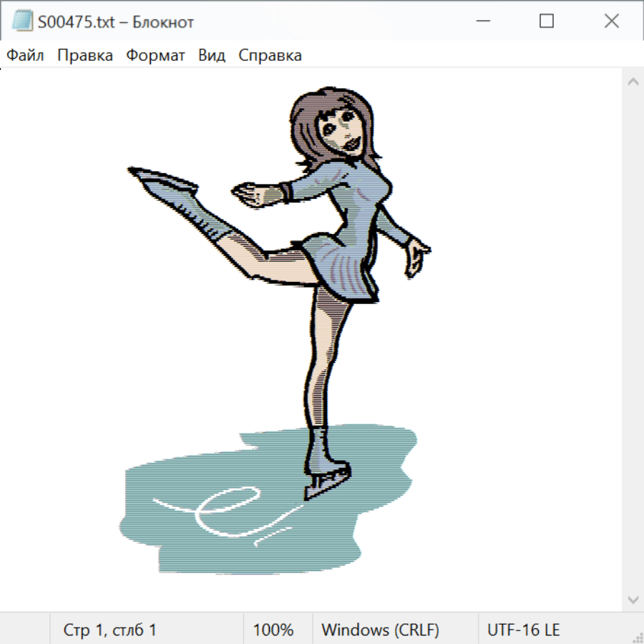644x644 pixels.
Task: Open the Файл menu
Action: click(x=26, y=56)
